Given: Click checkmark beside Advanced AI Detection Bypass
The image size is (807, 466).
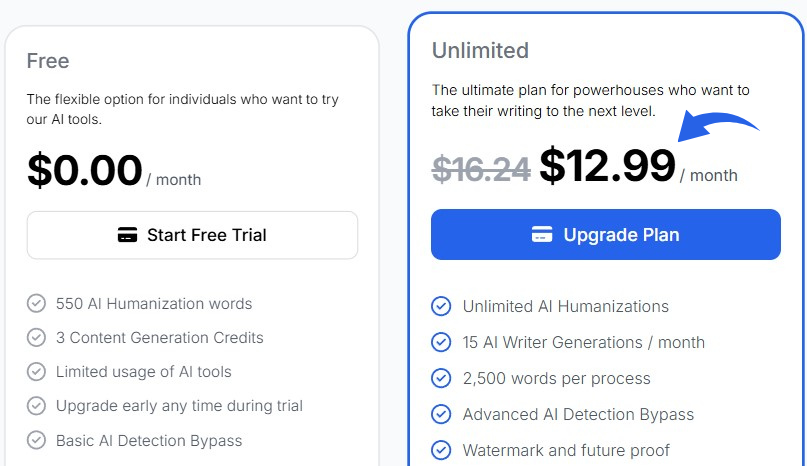Looking at the screenshot, I should (441, 414).
